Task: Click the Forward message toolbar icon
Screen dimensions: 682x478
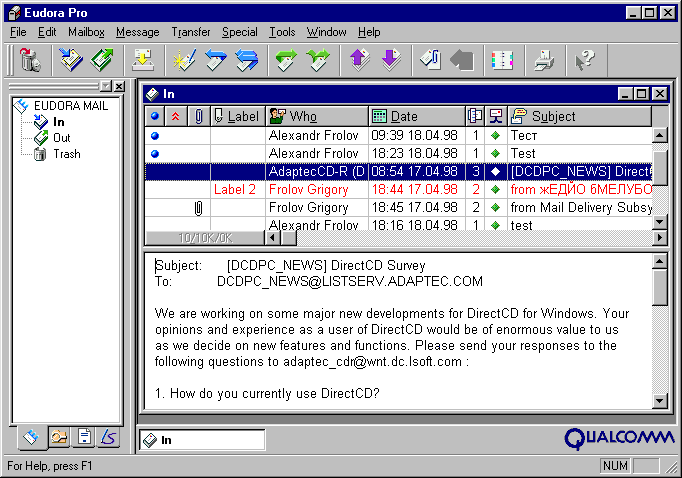Action: [x=286, y=60]
